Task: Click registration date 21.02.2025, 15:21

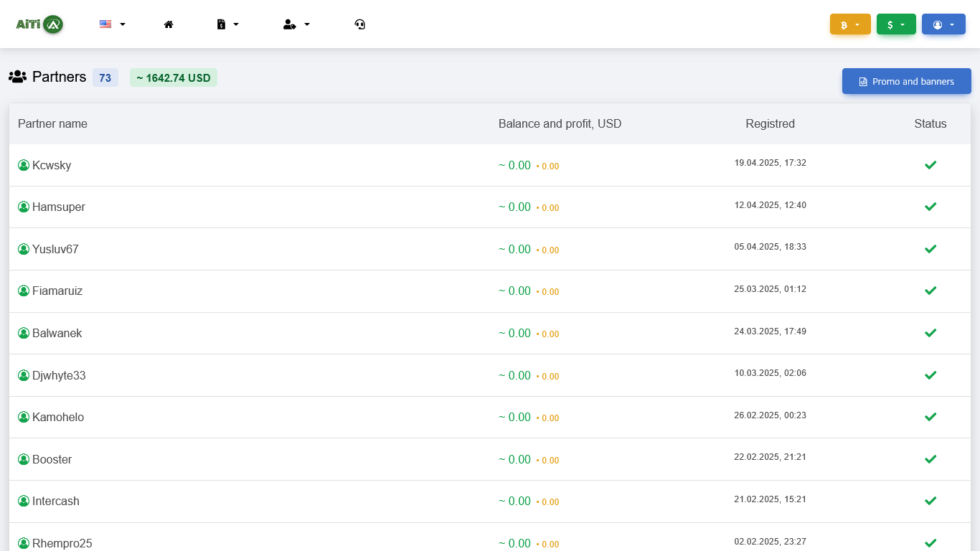Action: tap(771, 499)
